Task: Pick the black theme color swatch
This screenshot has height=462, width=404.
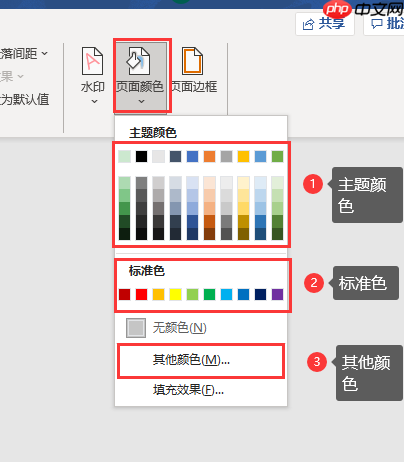Action: pos(141,156)
